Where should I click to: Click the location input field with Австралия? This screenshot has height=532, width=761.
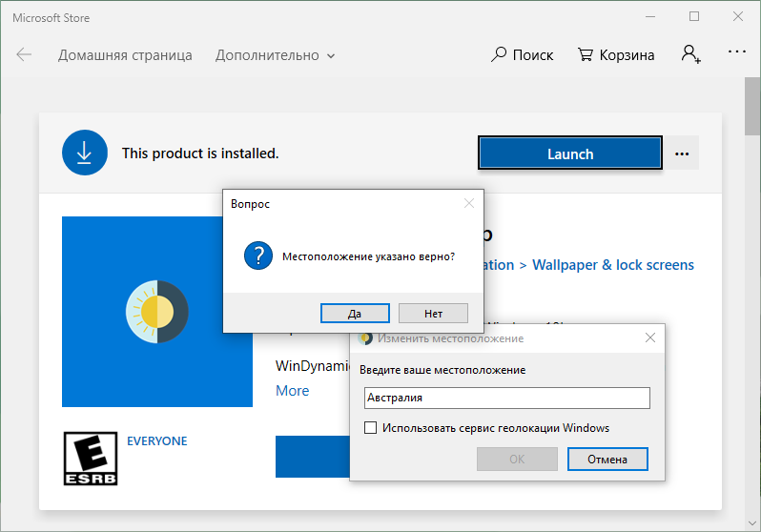tap(506, 398)
